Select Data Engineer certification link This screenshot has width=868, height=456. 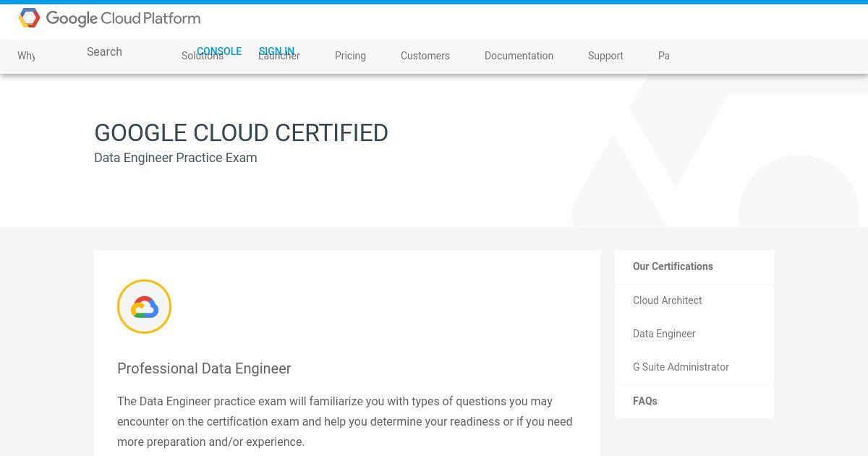tap(664, 334)
